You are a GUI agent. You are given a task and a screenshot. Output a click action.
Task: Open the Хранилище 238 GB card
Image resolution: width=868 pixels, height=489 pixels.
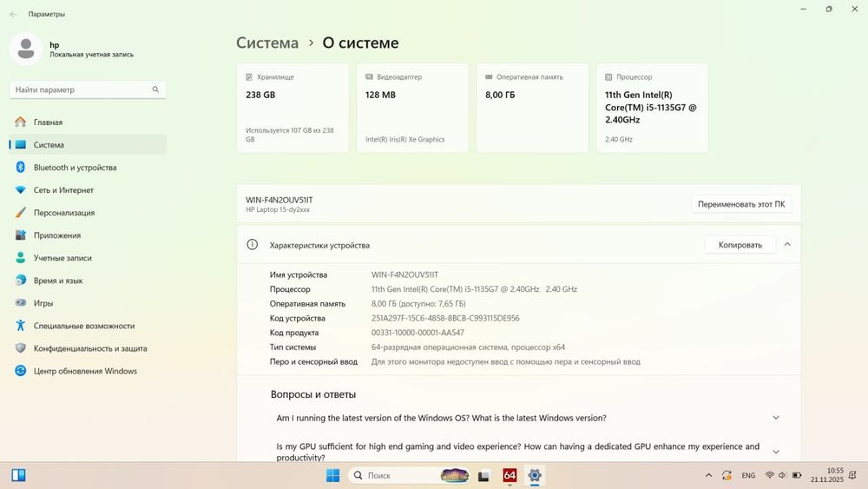tap(293, 108)
